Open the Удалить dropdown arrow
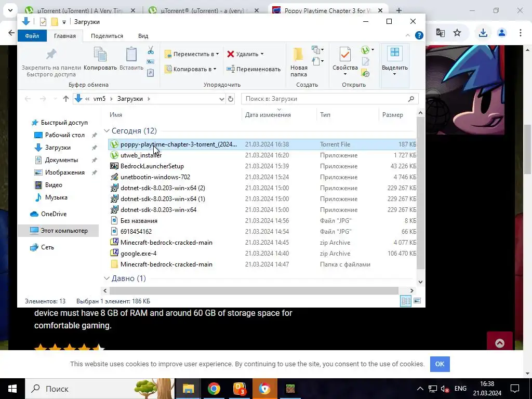The width and height of the screenshot is (532, 399). point(262,54)
